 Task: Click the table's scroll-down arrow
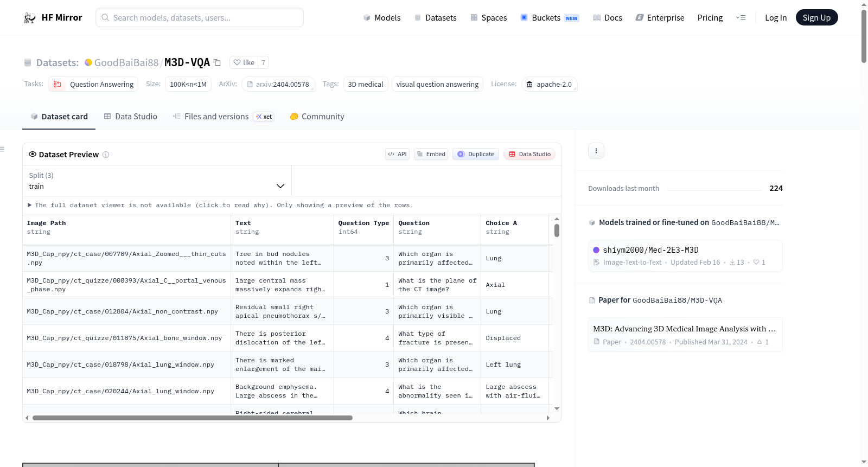click(x=557, y=408)
